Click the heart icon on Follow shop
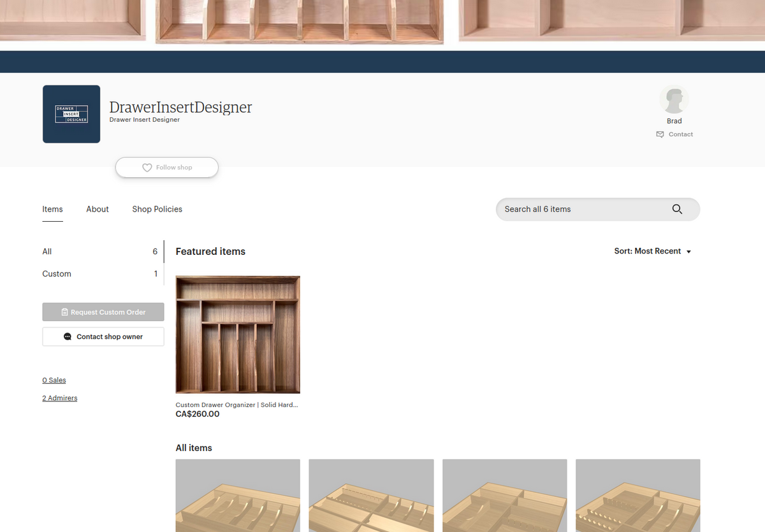This screenshot has width=765, height=532. point(147,167)
